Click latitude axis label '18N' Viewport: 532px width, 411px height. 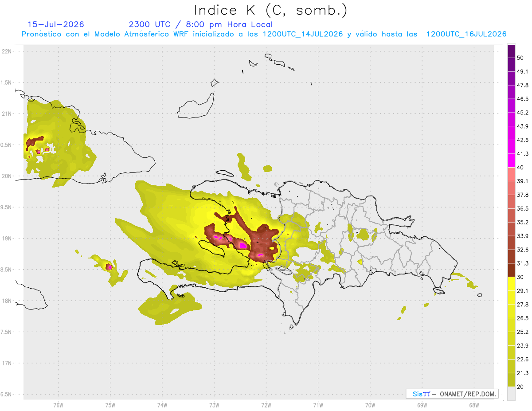pyautogui.click(x=7, y=301)
